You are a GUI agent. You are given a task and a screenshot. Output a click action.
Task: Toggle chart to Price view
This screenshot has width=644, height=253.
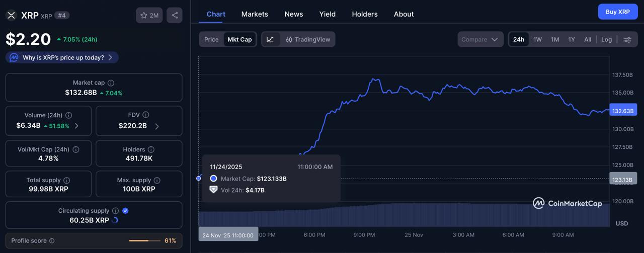pyautogui.click(x=211, y=40)
